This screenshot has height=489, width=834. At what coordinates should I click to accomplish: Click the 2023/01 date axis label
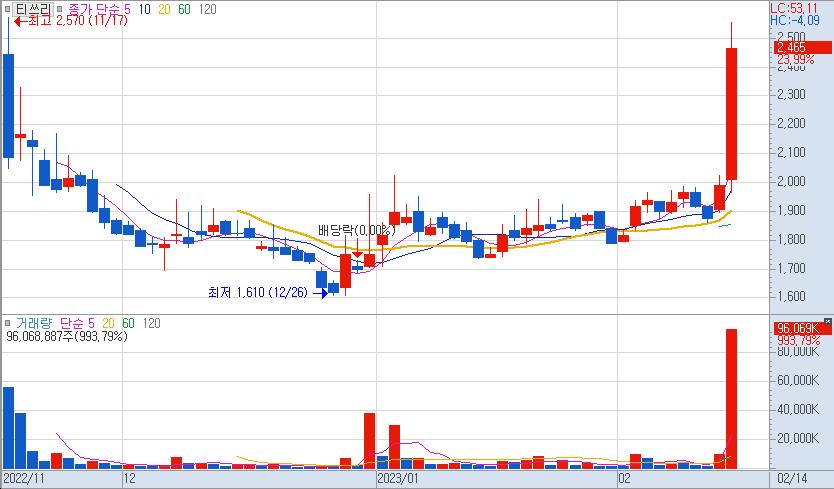click(x=398, y=478)
